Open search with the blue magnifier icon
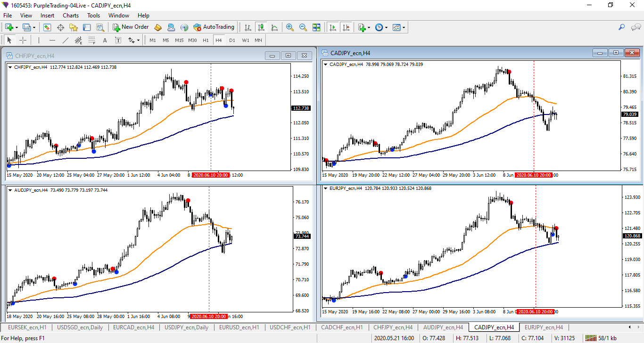 622,27
